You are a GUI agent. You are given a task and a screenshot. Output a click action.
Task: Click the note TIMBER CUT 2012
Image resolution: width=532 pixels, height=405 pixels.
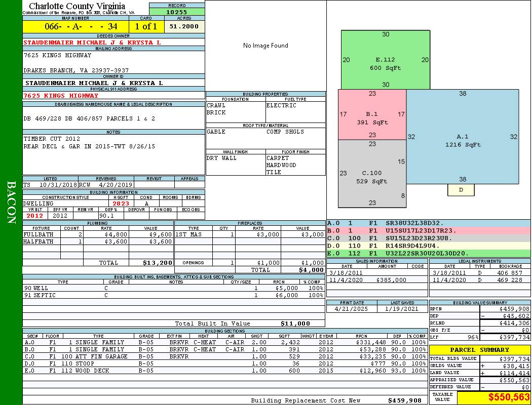click(x=52, y=139)
